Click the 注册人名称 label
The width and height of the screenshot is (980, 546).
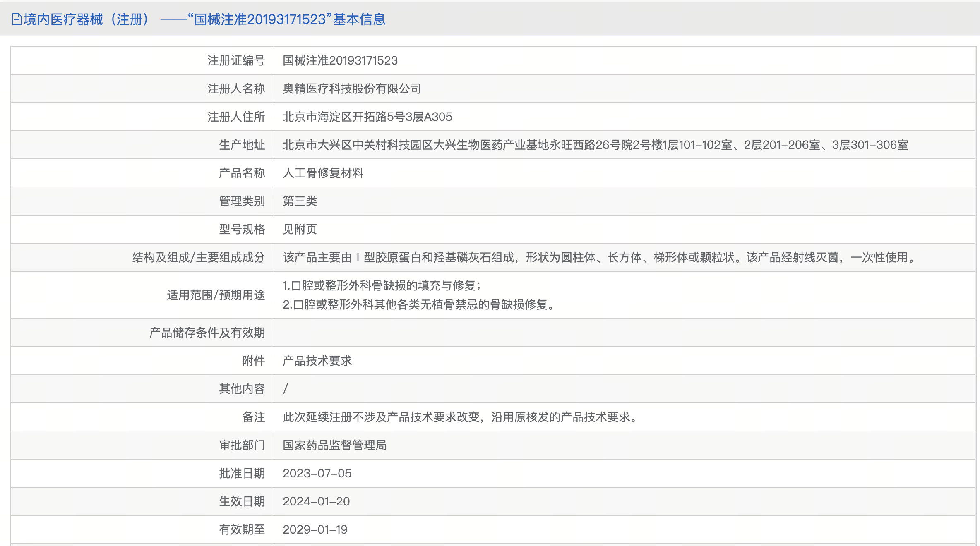(x=236, y=89)
